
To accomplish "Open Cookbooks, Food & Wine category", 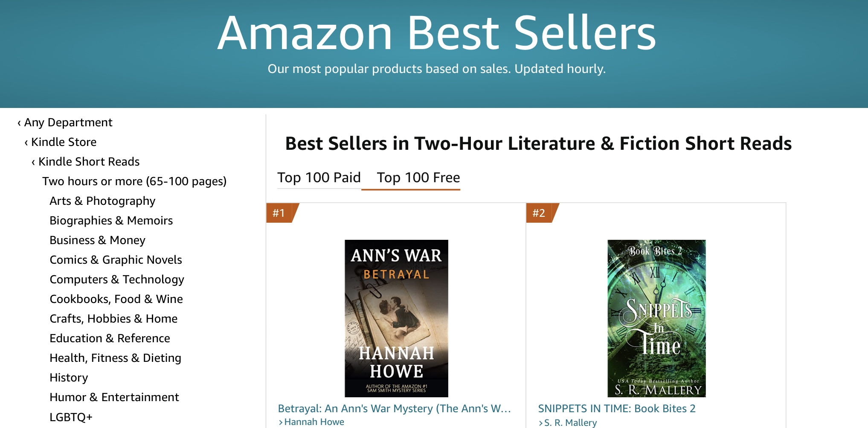I will pyautogui.click(x=116, y=299).
